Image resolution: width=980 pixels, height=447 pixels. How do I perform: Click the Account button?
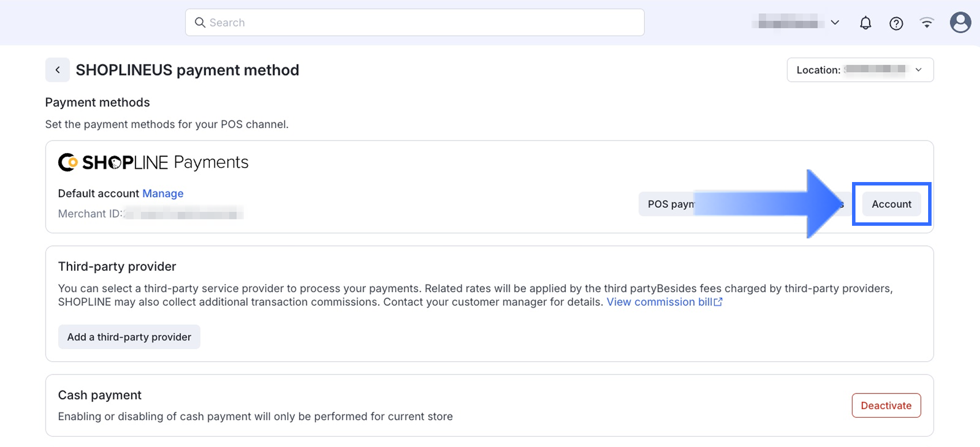pos(891,204)
